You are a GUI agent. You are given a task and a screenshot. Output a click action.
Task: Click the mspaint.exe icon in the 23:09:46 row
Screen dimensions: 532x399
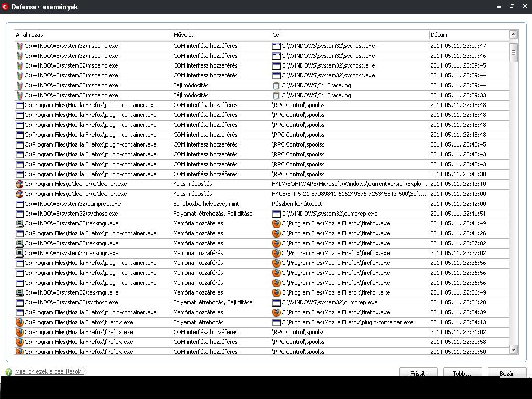20,56
